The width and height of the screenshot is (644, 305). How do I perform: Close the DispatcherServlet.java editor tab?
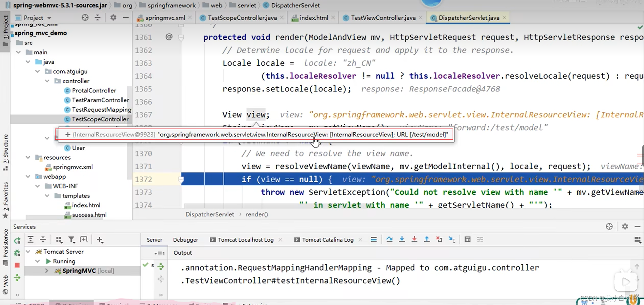pyautogui.click(x=504, y=18)
